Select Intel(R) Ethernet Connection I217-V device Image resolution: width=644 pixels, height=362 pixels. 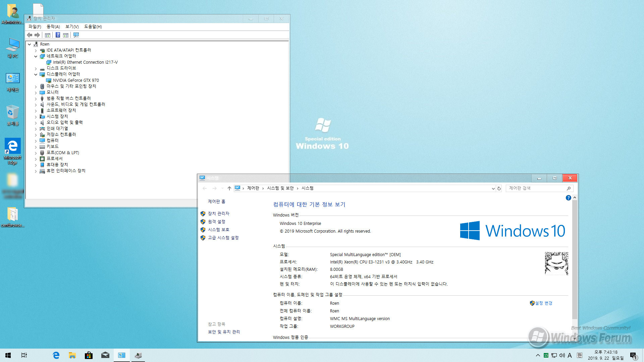pyautogui.click(x=85, y=62)
